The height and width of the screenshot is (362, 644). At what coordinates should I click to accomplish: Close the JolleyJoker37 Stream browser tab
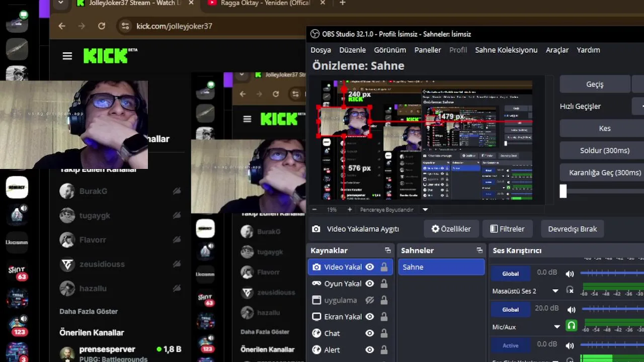[x=190, y=3]
